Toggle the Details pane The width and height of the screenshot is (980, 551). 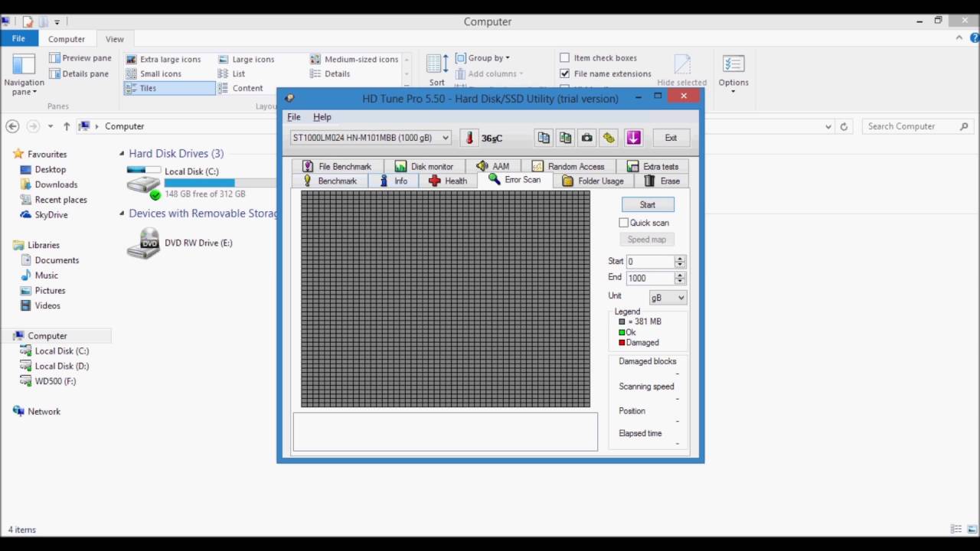tap(79, 73)
